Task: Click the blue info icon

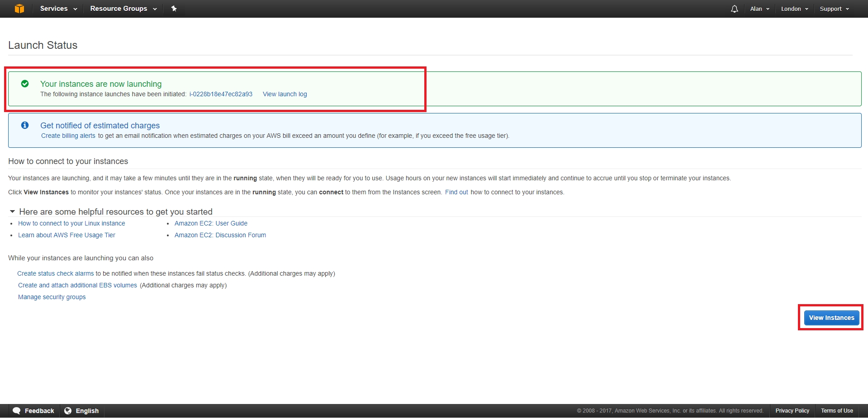Action: pos(25,125)
